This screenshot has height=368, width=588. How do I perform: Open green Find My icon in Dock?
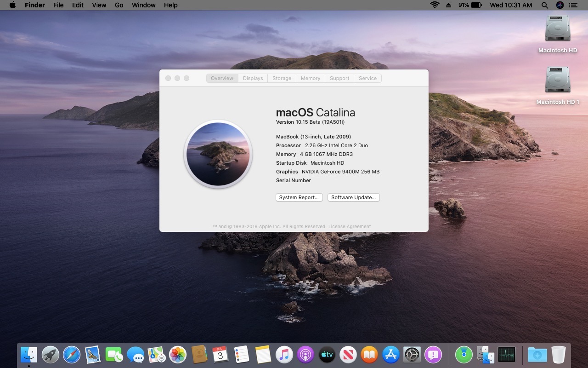[x=464, y=355]
